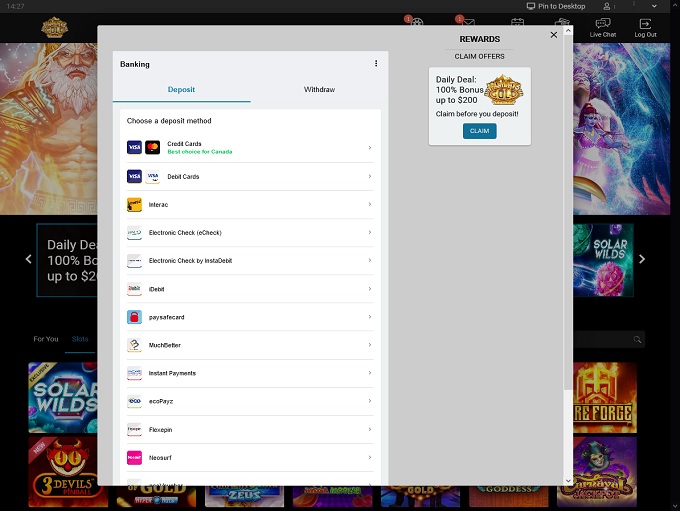This screenshot has height=511, width=680.
Task: Click the CLAIM bonus button
Action: point(479,131)
